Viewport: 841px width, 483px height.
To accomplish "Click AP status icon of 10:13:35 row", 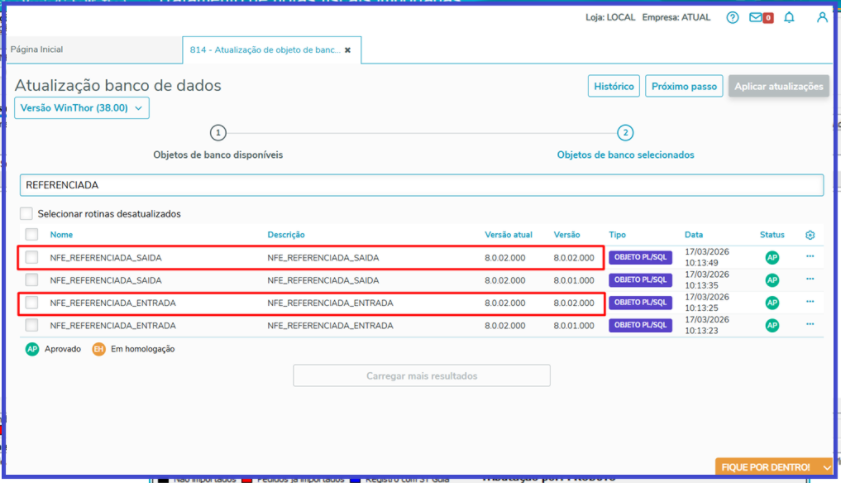I will [772, 280].
